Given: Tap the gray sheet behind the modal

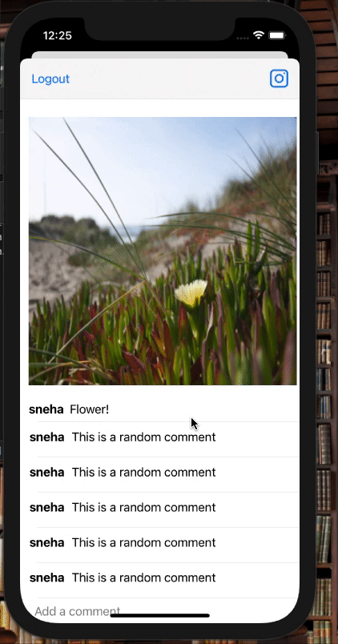Looking at the screenshot, I should tap(159, 55).
